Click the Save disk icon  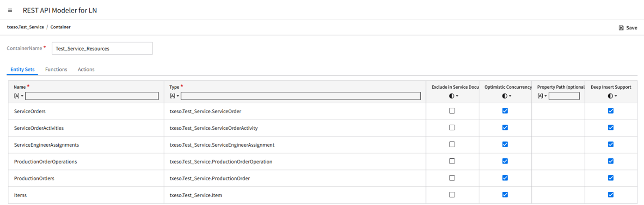click(621, 28)
